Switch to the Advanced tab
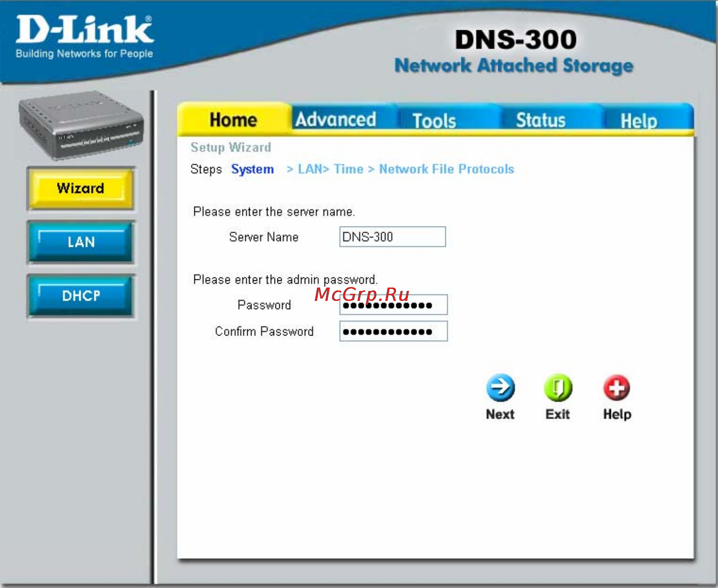 (335, 120)
